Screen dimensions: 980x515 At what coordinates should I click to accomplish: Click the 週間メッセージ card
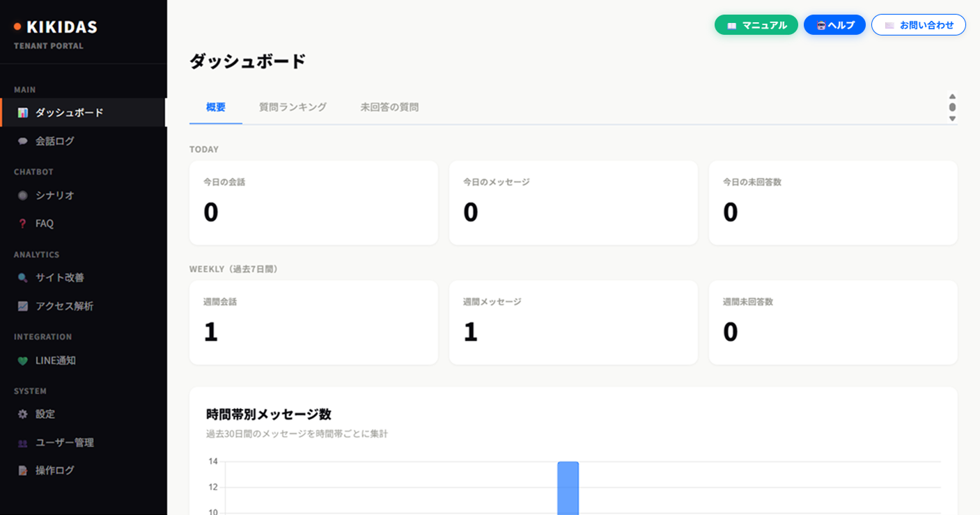pyautogui.click(x=573, y=322)
